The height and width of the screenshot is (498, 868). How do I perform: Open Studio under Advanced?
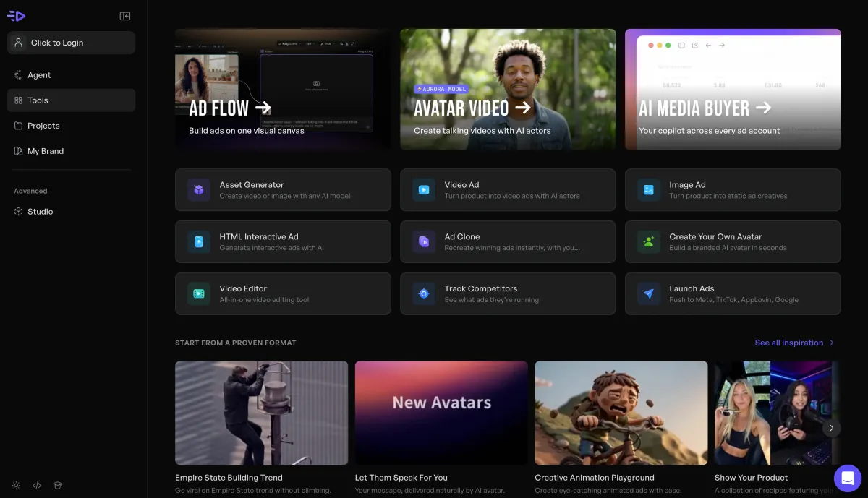pyautogui.click(x=71, y=212)
